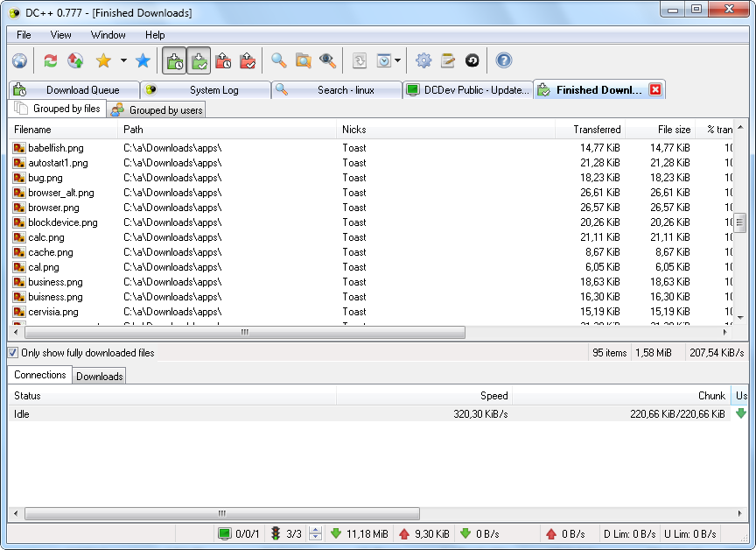756x550 pixels.
Task: Open the Finished Uploads window
Action: (248, 60)
